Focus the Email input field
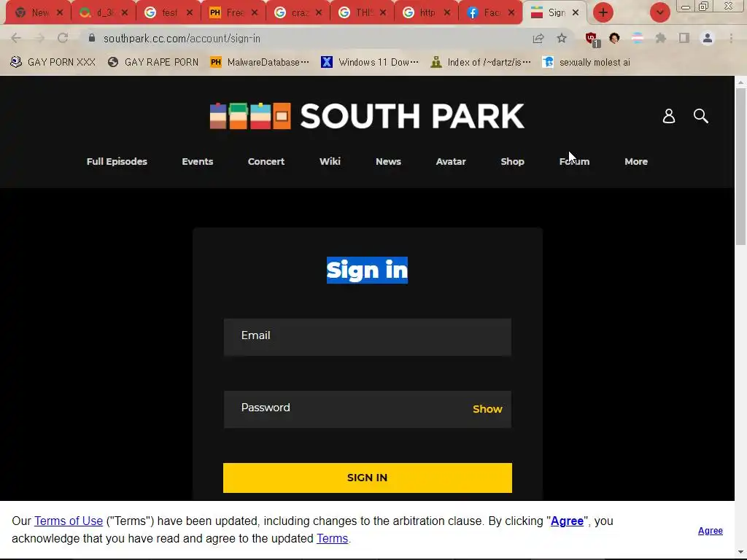This screenshot has height=560, width=747. click(368, 337)
